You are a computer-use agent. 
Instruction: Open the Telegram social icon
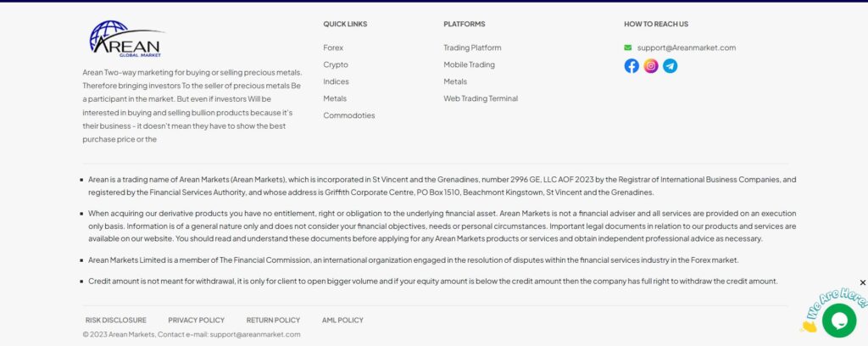(x=670, y=66)
